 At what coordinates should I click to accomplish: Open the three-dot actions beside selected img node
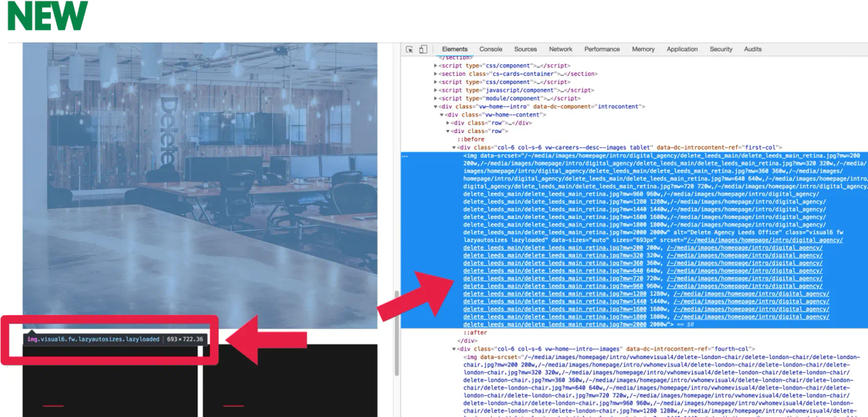pos(405,156)
